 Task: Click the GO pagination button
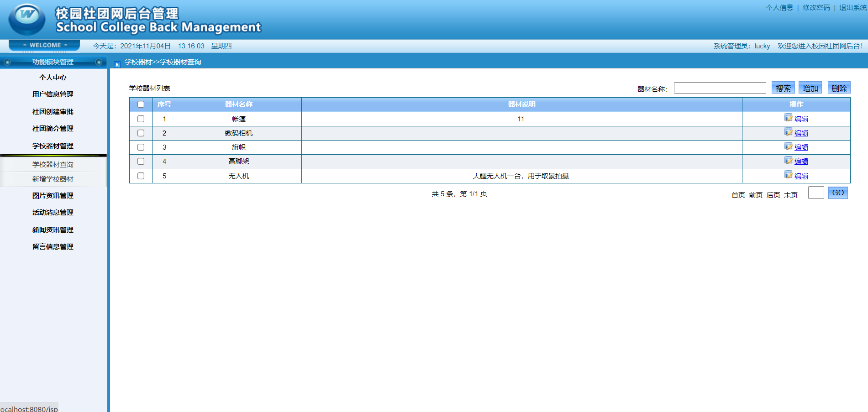838,193
